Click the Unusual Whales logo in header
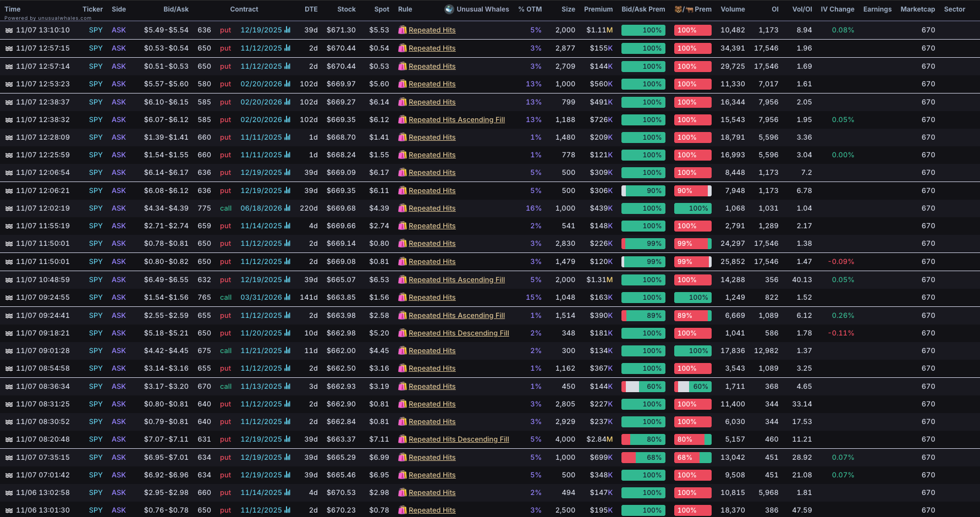This screenshot has width=980, height=517. pyautogui.click(x=449, y=9)
